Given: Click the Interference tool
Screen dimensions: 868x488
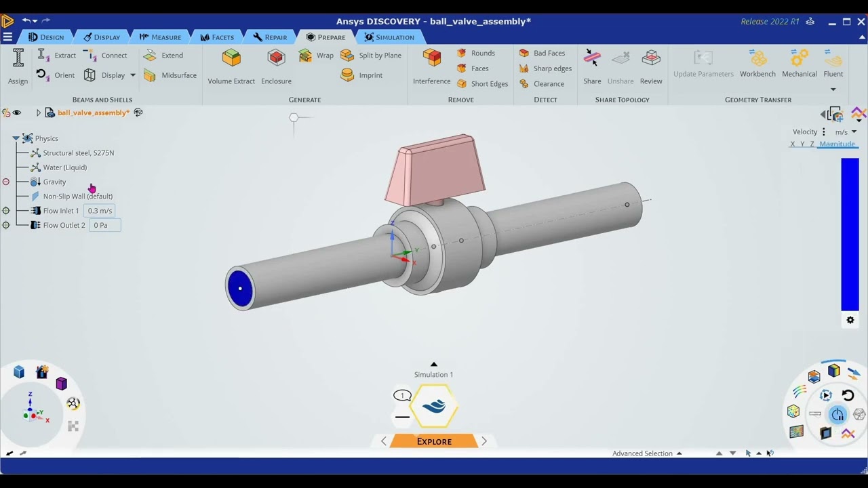Looking at the screenshot, I should pos(432,66).
